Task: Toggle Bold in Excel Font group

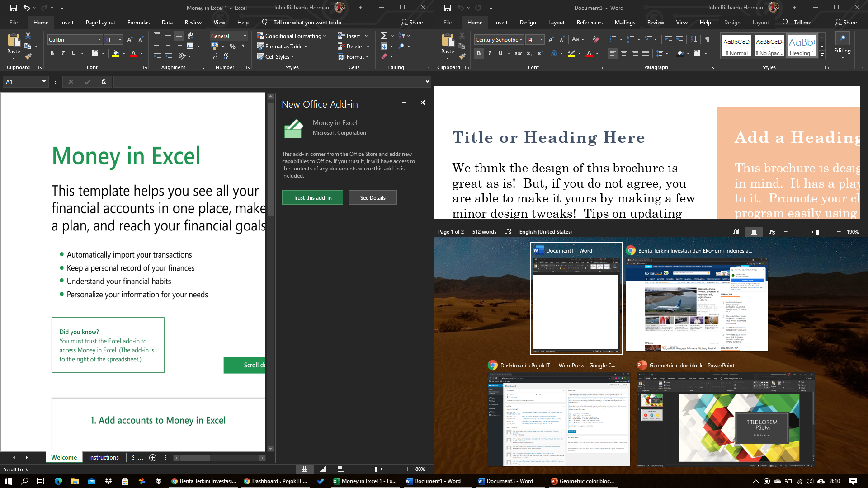Action: [x=52, y=53]
